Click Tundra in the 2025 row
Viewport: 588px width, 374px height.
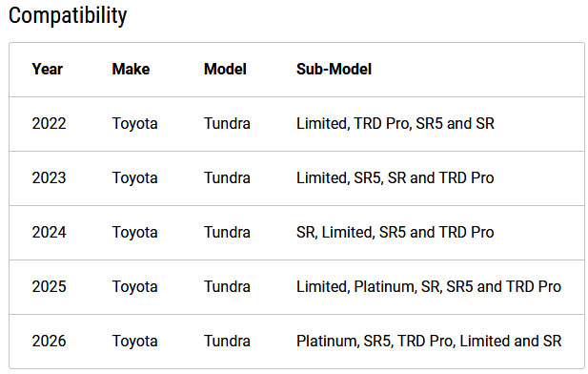(227, 287)
